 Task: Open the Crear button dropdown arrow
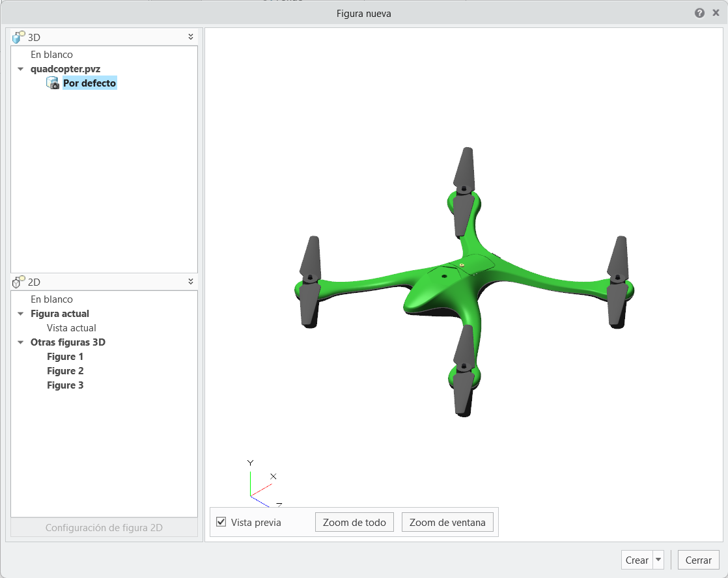pos(658,560)
